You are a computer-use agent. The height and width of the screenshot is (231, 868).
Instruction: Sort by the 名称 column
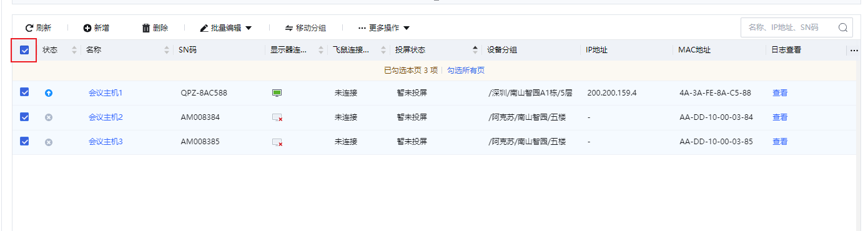coord(167,50)
